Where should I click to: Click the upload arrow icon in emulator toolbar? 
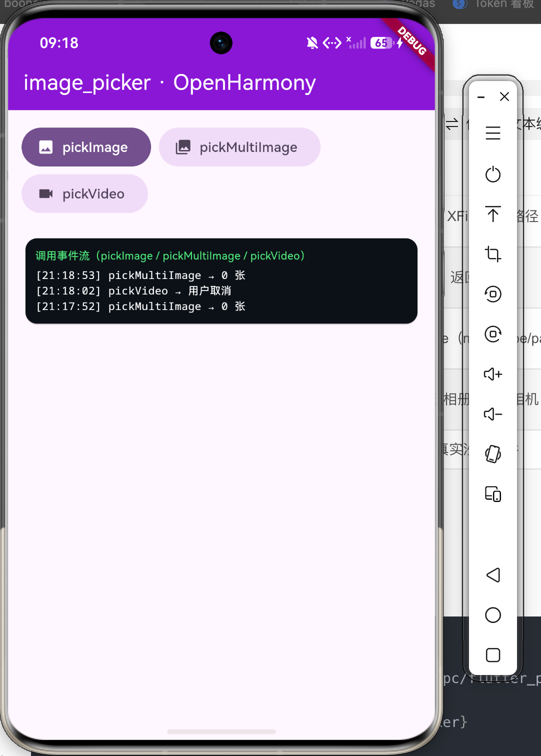(x=493, y=214)
